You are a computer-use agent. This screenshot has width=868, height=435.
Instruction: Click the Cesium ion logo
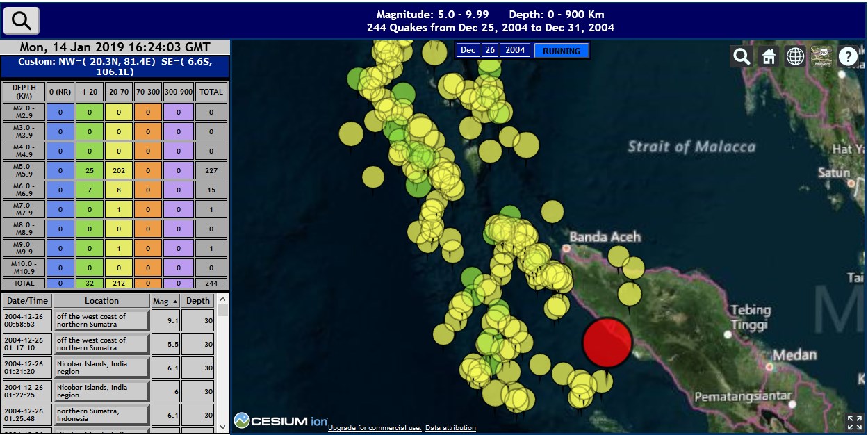(x=281, y=421)
